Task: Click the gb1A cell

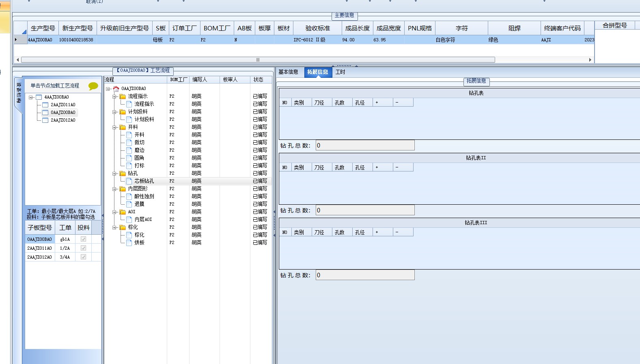Action: [65, 239]
